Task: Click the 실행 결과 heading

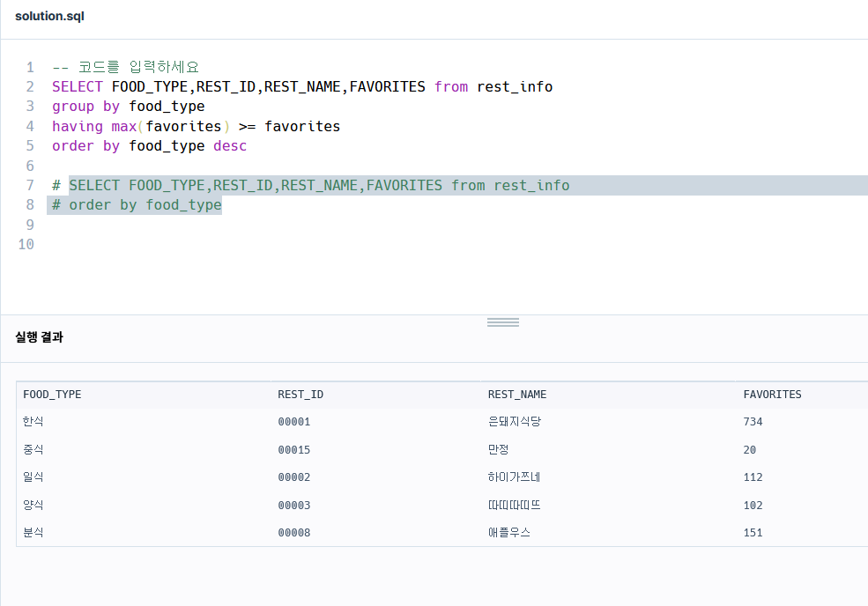Action: [x=40, y=337]
